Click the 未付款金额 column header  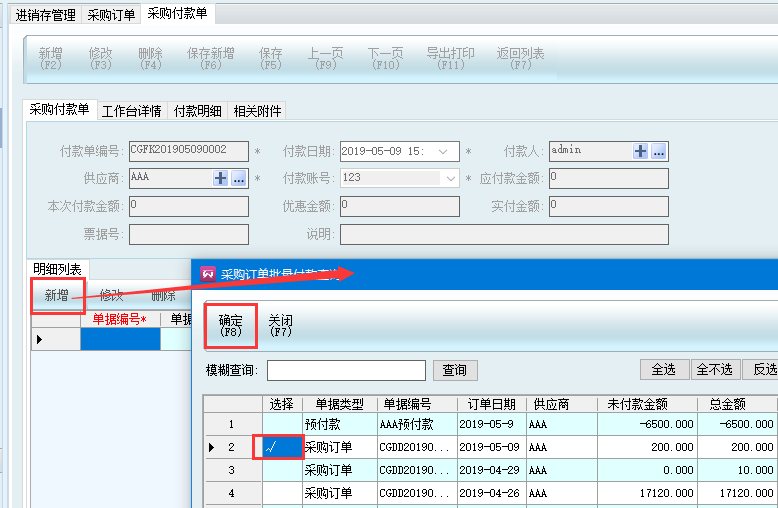pos(637,404)
